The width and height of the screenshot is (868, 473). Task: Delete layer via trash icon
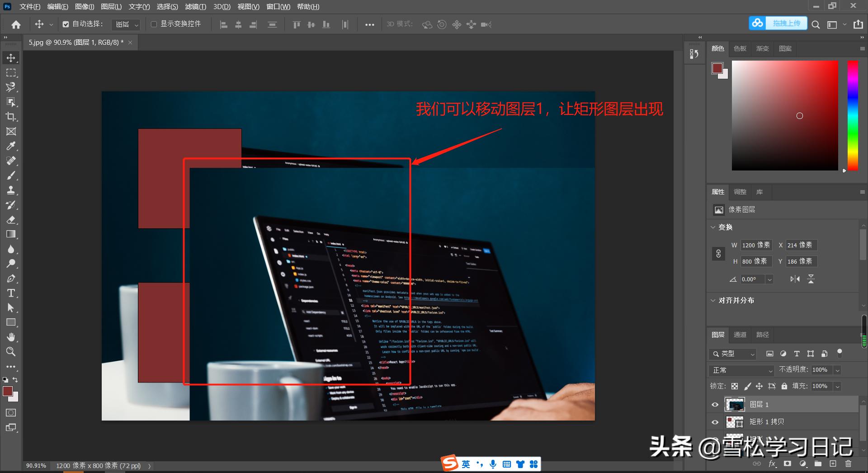(848, 464)
